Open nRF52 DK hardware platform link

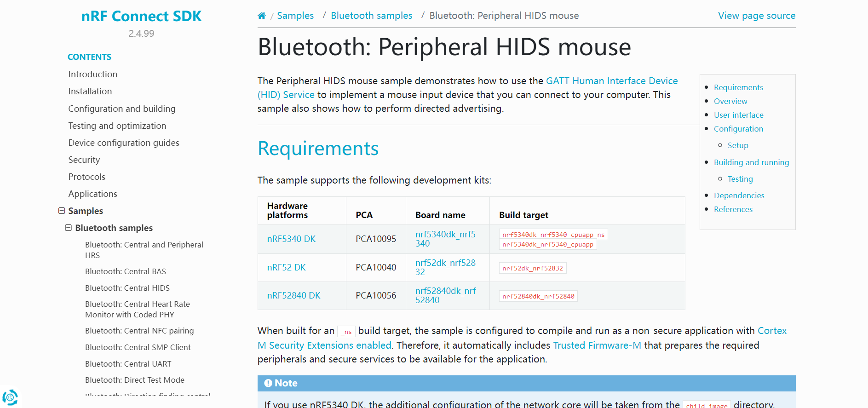(x=287, y=268)
